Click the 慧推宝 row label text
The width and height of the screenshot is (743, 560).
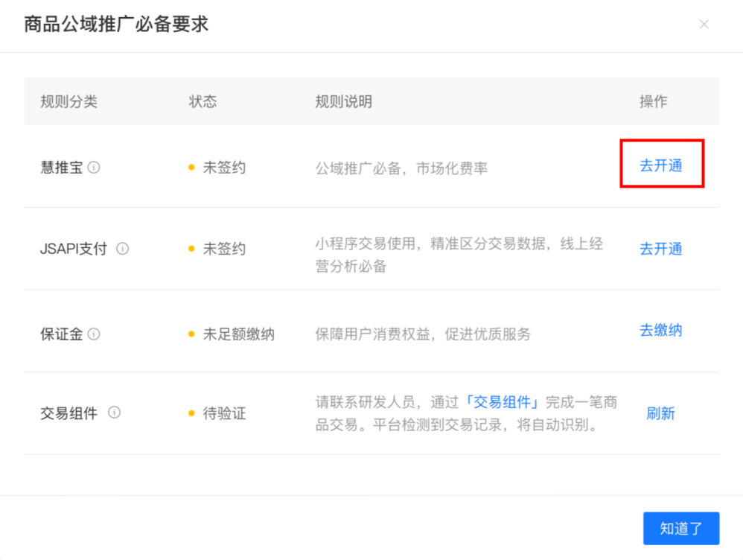(x=62, y=167)
